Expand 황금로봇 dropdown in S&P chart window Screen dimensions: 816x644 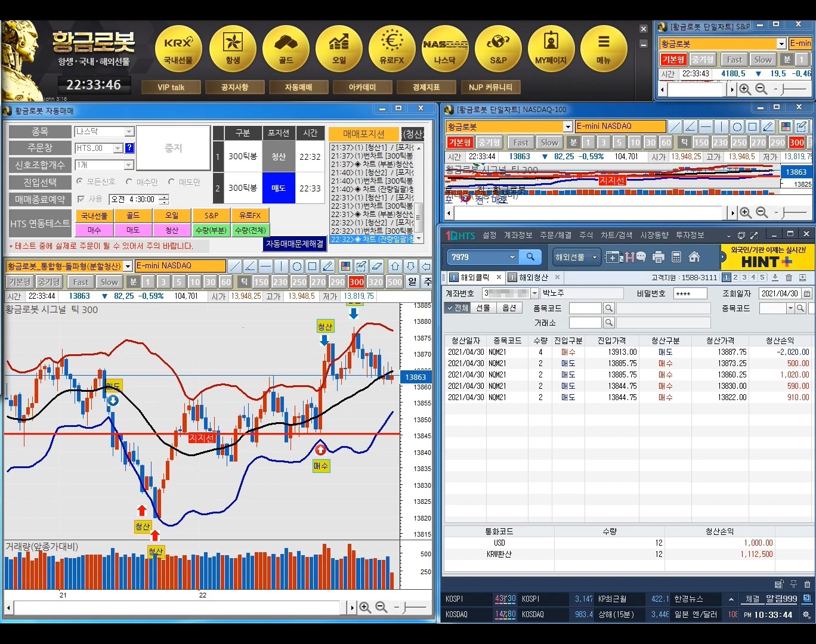point(781,44)
